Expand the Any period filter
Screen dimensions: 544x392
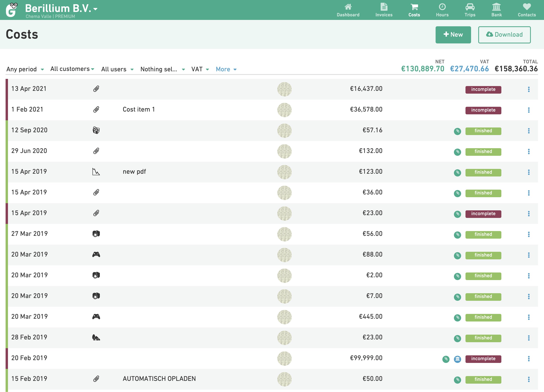tap(25, 69)
